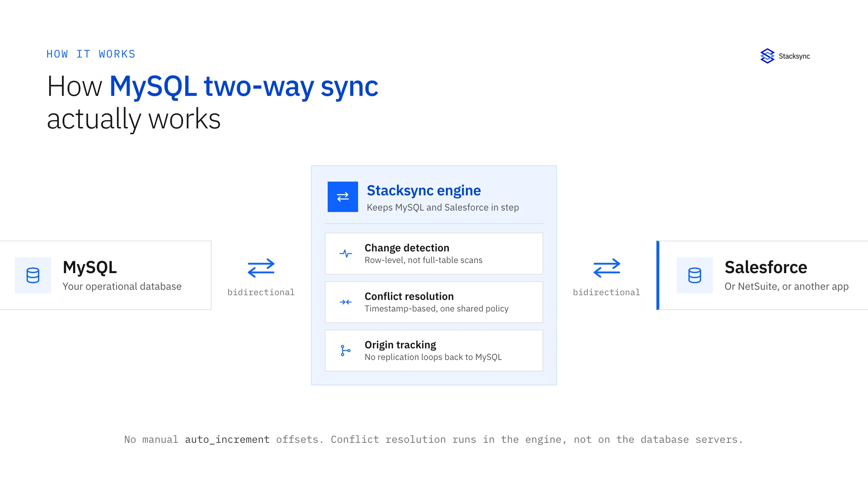Viewport: 868px width, 492px height.
Task: Click 'No replication loops back to MySQL'
Action: [x=433, y=357]
